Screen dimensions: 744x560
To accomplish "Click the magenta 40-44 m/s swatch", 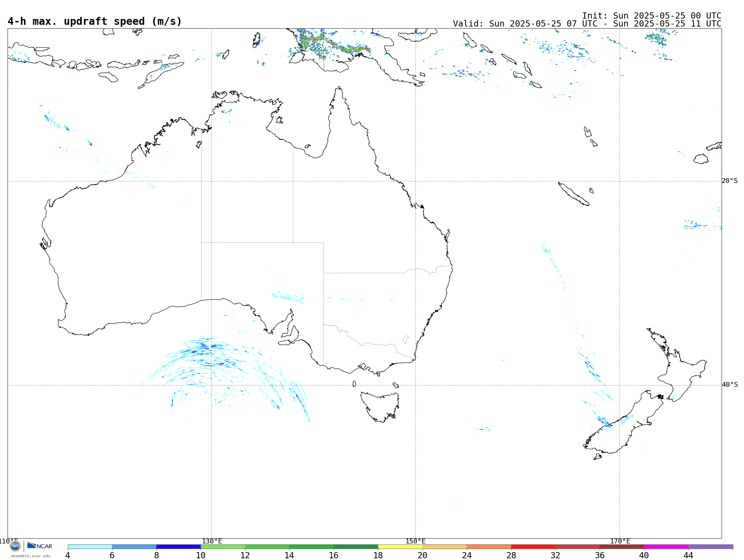I will point(666,547).
